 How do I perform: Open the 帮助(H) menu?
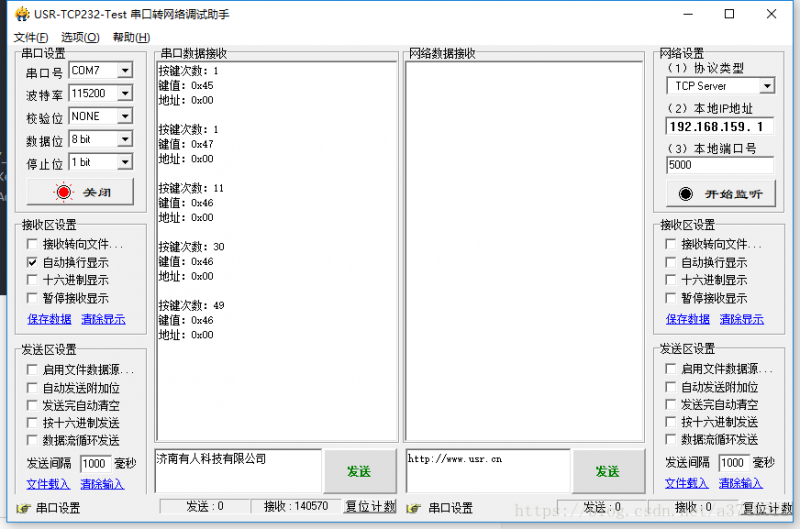tap(131, 37)
